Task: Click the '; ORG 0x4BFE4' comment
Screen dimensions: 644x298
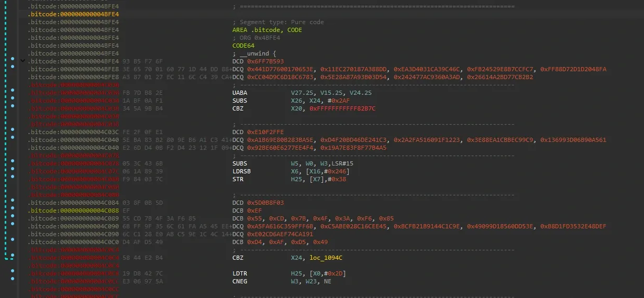Action: 256,38
